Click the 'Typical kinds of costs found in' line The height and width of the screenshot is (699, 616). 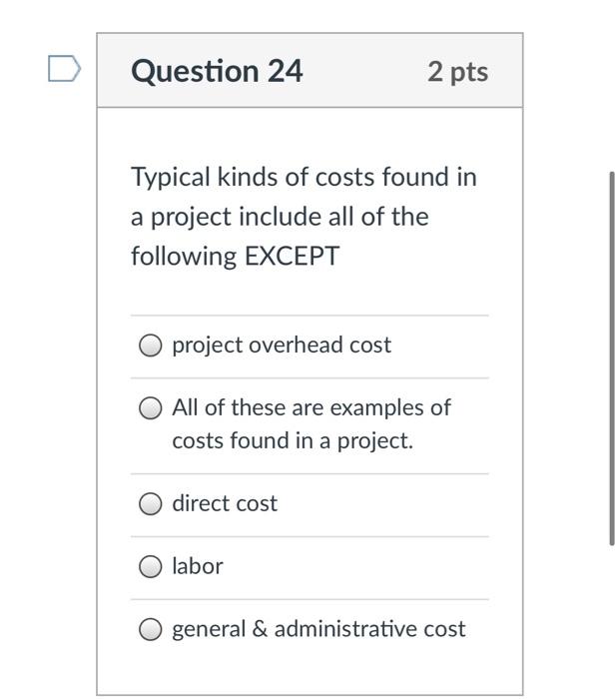coord(304,178)
